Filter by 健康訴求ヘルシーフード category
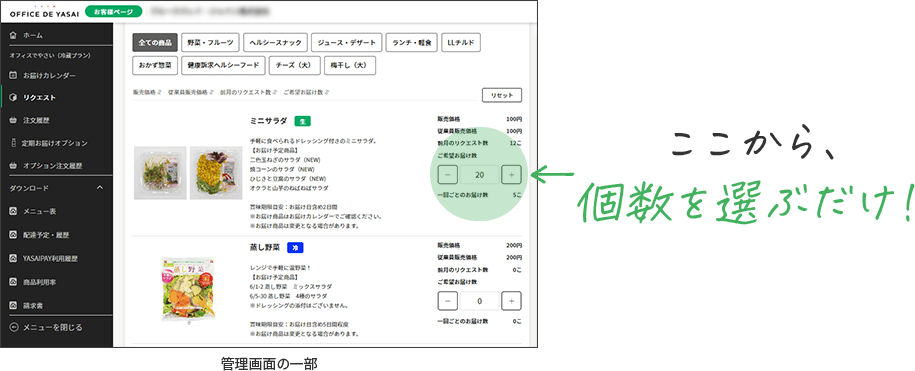Viewport: 915px width, 371px height. 223,65
